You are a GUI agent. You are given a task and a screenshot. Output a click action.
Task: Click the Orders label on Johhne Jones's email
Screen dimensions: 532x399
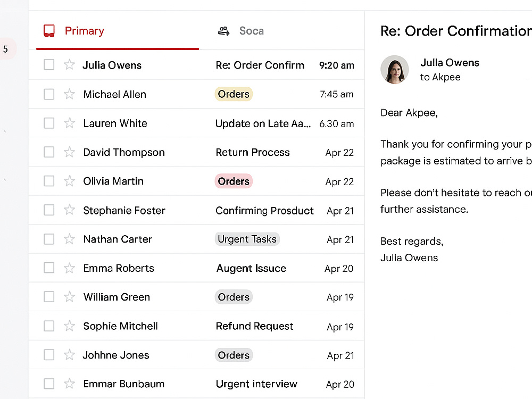click(x=234, y=355)
